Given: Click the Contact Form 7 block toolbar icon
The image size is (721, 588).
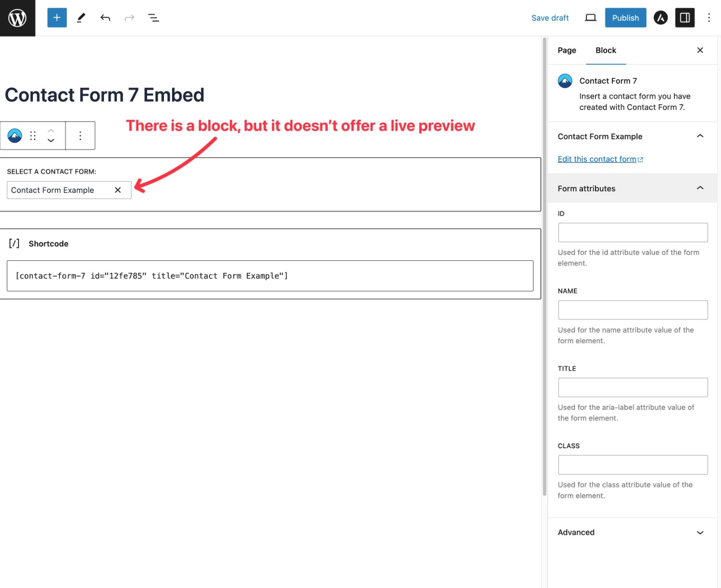Looking at the screenshot, I should (15, 136).
